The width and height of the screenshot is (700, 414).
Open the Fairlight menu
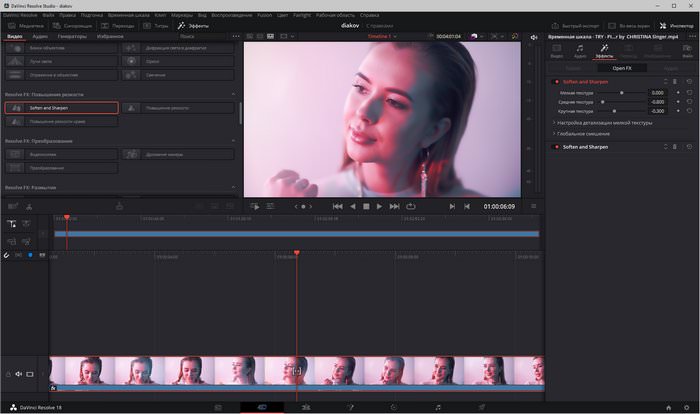coord(302,15)
